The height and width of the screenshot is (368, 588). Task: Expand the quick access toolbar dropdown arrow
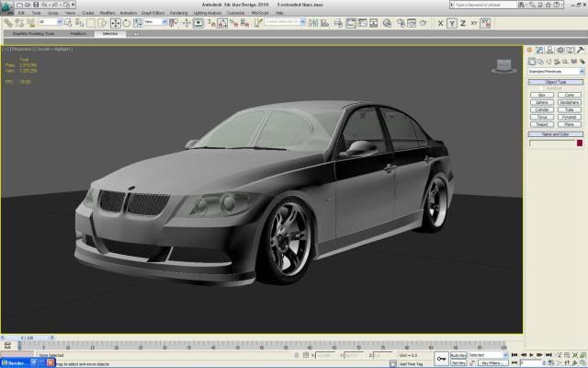[73, 5]
